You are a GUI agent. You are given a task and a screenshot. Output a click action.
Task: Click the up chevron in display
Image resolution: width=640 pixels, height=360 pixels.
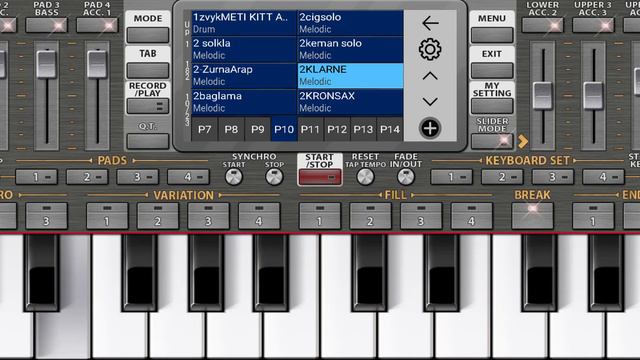point(430,76)
